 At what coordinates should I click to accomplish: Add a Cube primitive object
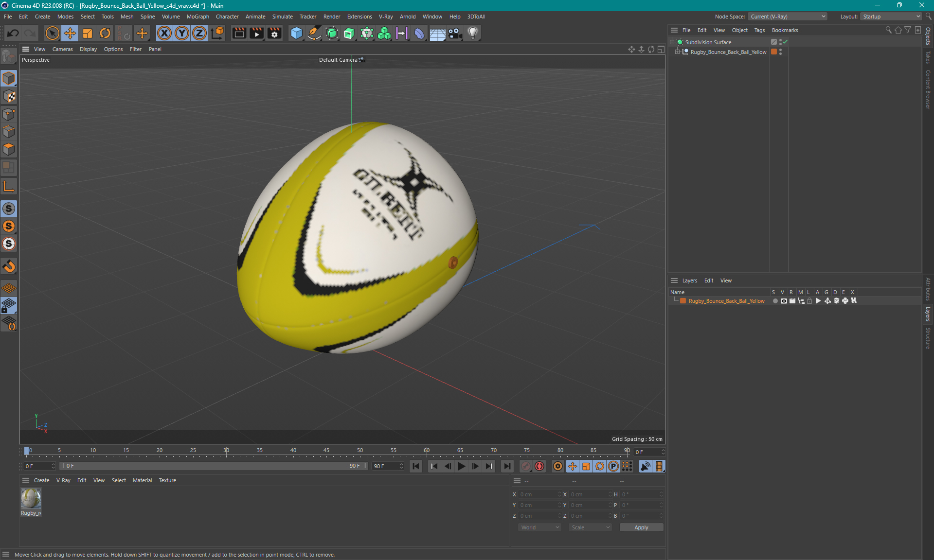pos(296,33)
